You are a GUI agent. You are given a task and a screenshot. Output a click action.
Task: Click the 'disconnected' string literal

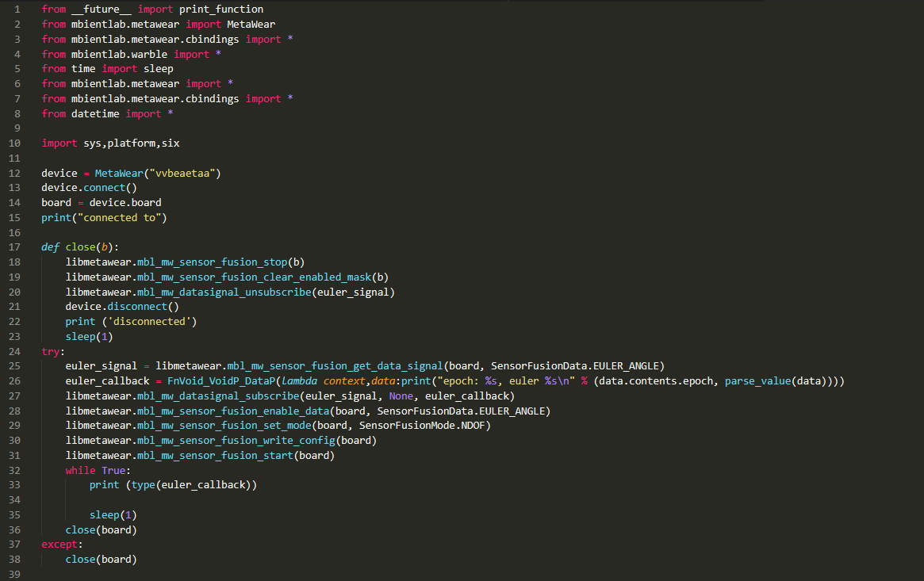coord(154,322)
